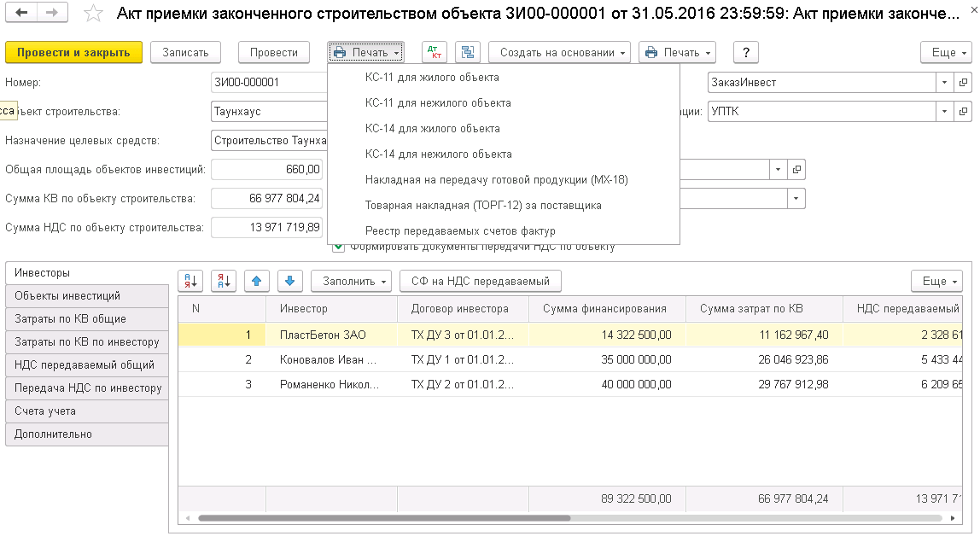Click the Провести и закрыть button
This screenshot has height=542, width=980.
[x=73, y=52]
